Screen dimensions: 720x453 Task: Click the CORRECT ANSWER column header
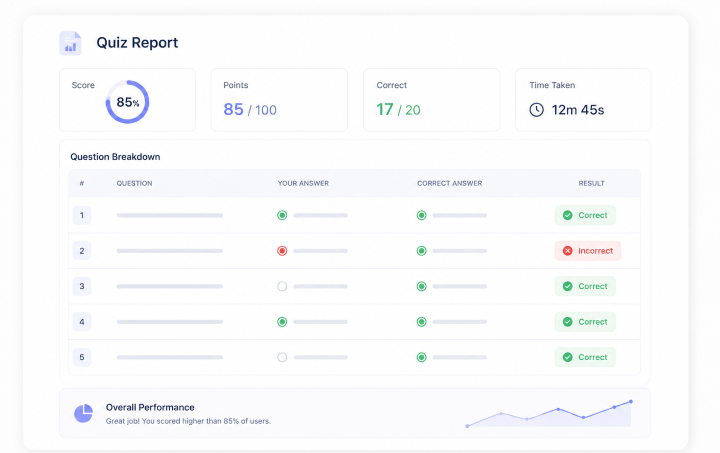pyautogui.click(x=450, y=183)
